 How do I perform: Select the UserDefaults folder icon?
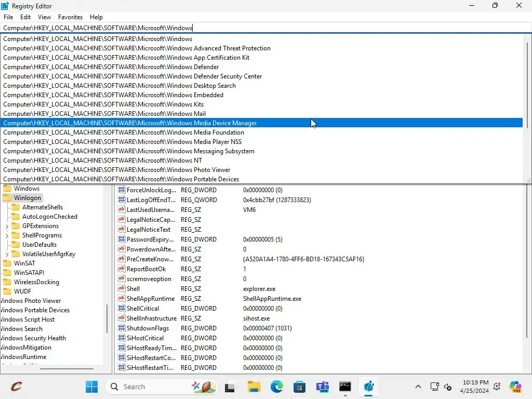16,245
